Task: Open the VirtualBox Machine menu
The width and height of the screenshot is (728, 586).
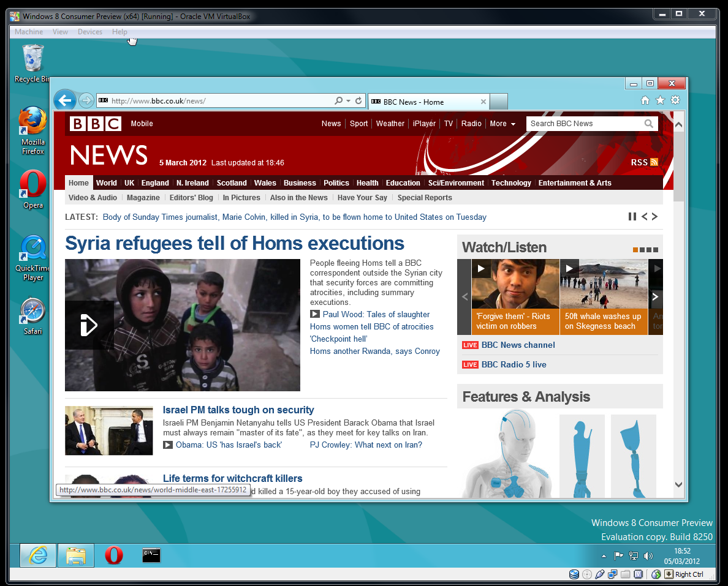Action: point(29,32)
